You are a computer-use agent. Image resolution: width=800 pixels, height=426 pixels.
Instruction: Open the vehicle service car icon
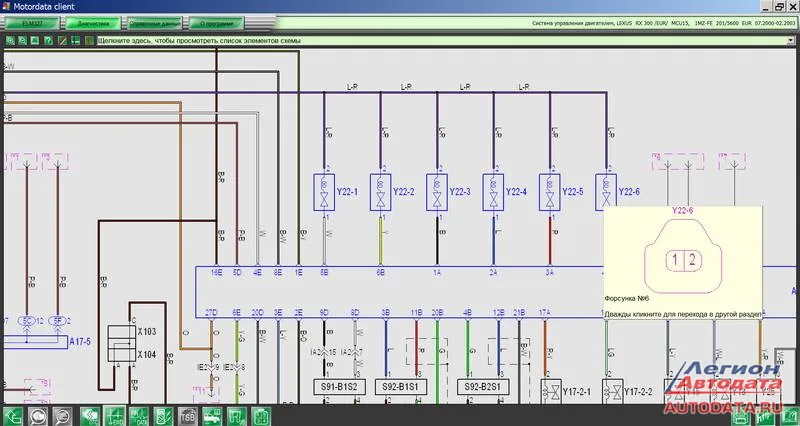[212, 416]
